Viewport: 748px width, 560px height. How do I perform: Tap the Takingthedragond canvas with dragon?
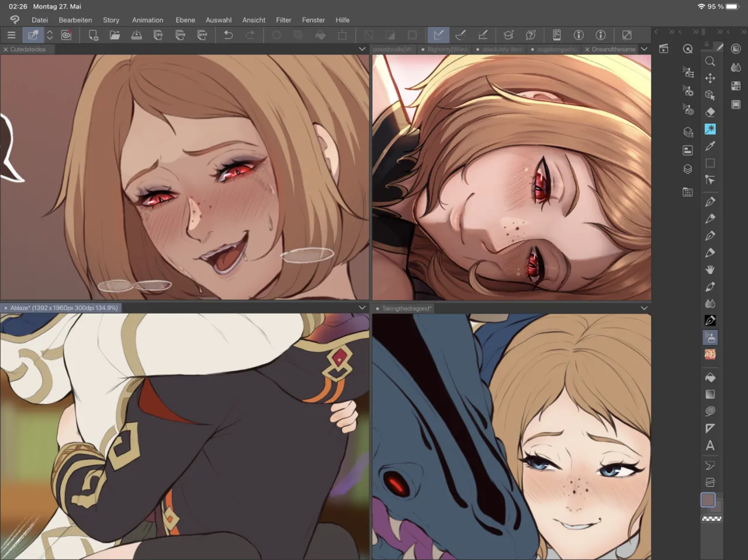click(511, 436)
